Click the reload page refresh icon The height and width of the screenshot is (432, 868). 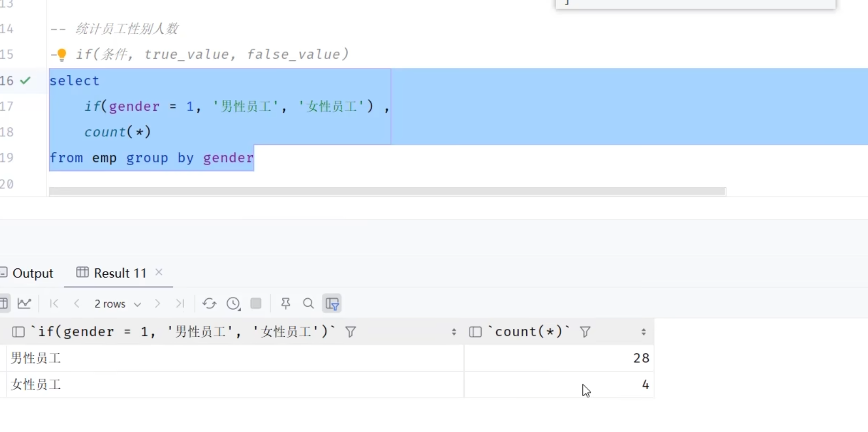point(209,304)
